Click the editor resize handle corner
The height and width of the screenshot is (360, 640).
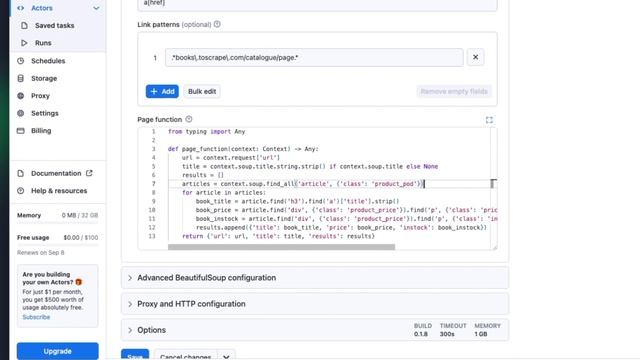pyautogui.click(x=495, y=247)
